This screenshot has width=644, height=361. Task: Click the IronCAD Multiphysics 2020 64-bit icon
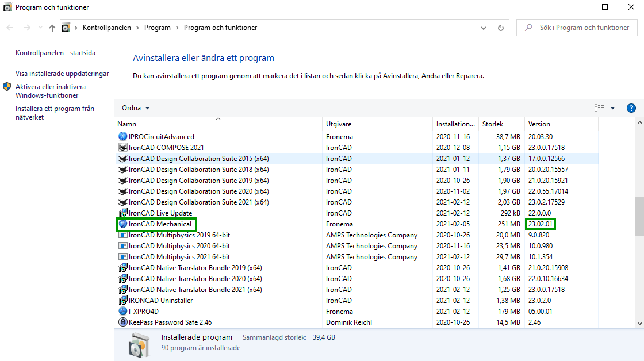tap(123, 245)
